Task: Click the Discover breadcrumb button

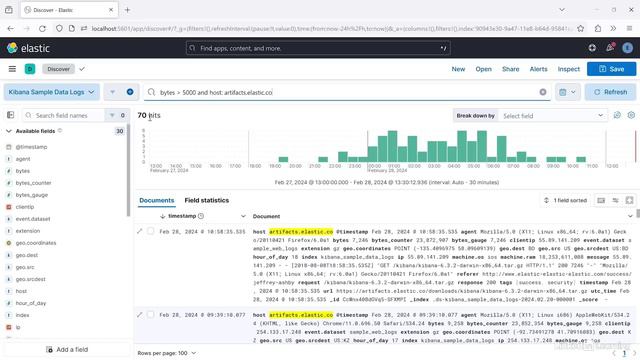Action: pos(58,69)
